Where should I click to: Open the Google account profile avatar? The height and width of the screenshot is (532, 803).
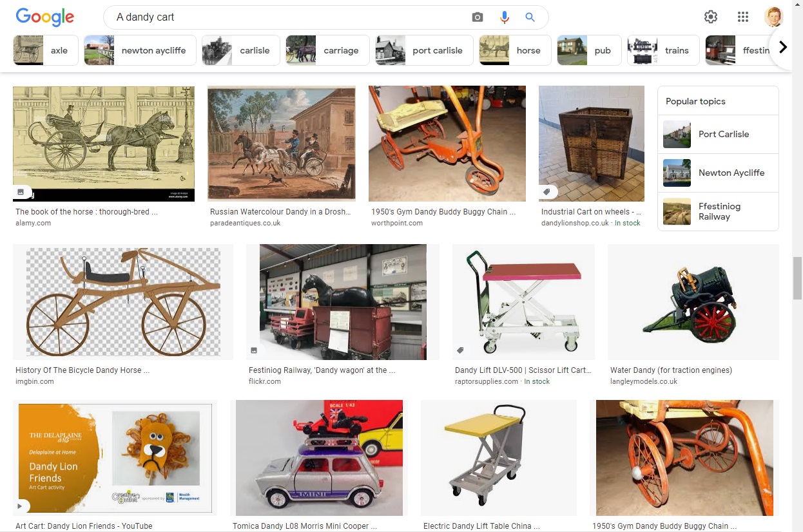point(773,17)
